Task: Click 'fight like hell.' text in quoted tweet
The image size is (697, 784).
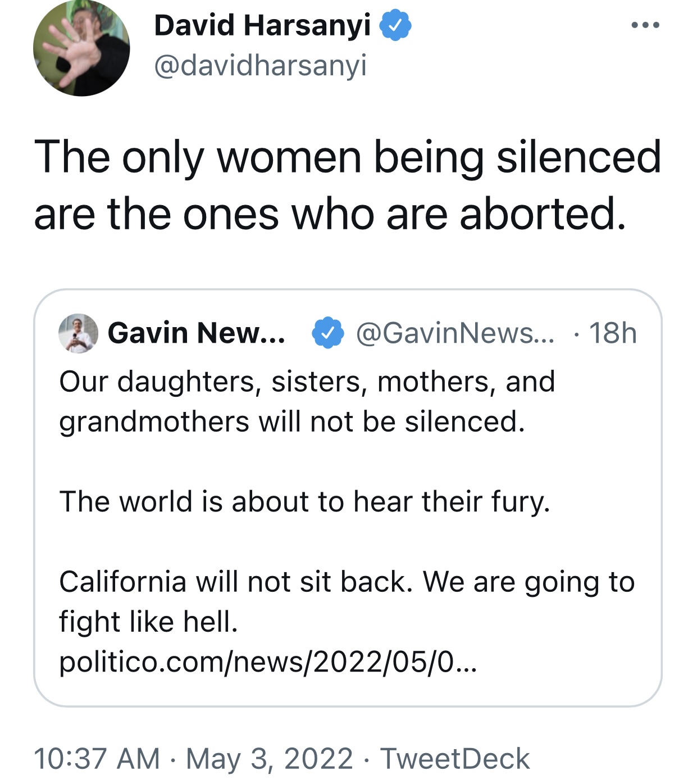Action: 149,622
